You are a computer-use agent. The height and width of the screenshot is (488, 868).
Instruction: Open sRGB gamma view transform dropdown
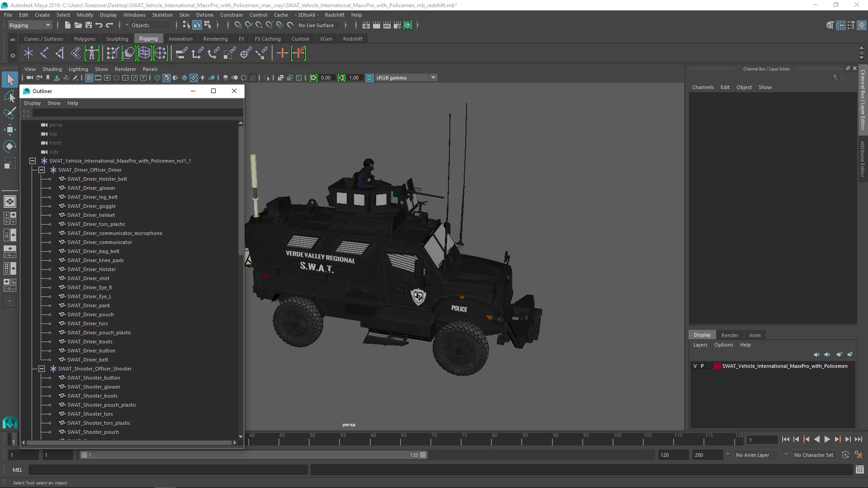coord(406,78)
